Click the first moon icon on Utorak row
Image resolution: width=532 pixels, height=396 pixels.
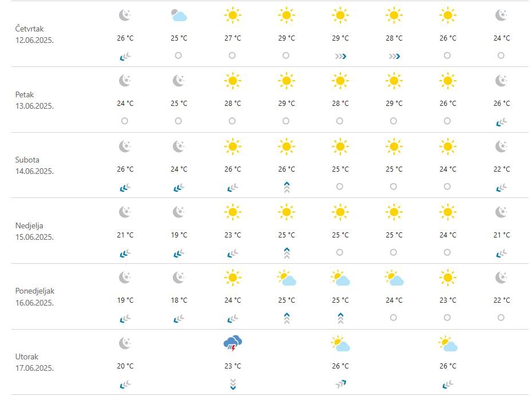click(x=125, y=343)
